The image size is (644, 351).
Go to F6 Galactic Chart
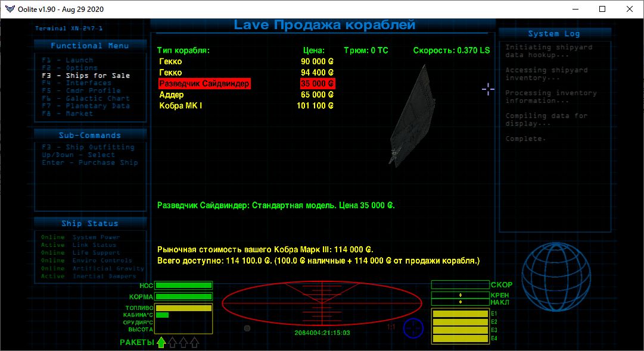(77, 98)
